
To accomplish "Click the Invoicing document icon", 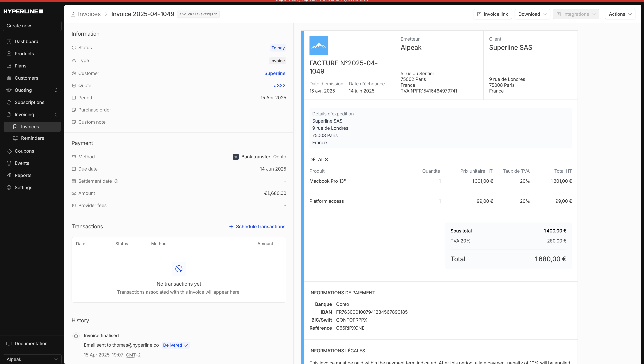I will pos(9,115).
